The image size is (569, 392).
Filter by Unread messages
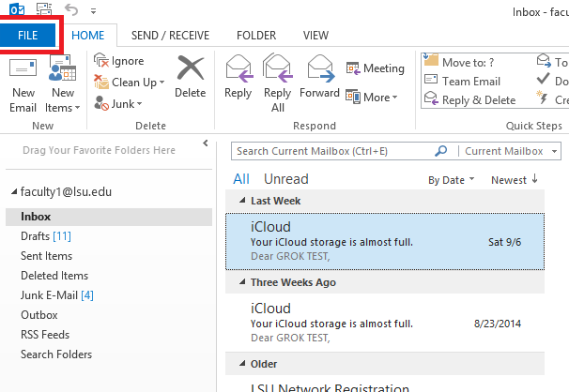tap(286, 179)
